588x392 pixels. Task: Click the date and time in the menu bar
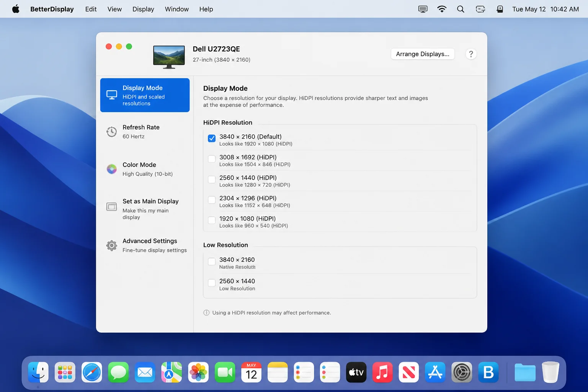546,9
